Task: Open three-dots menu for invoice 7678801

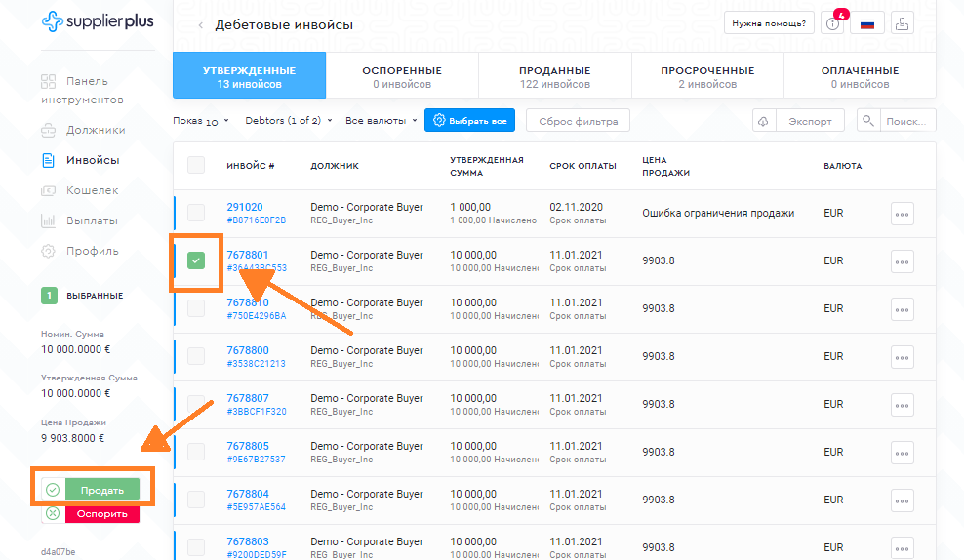Action: pyautogui.click(x=902, y=261)
